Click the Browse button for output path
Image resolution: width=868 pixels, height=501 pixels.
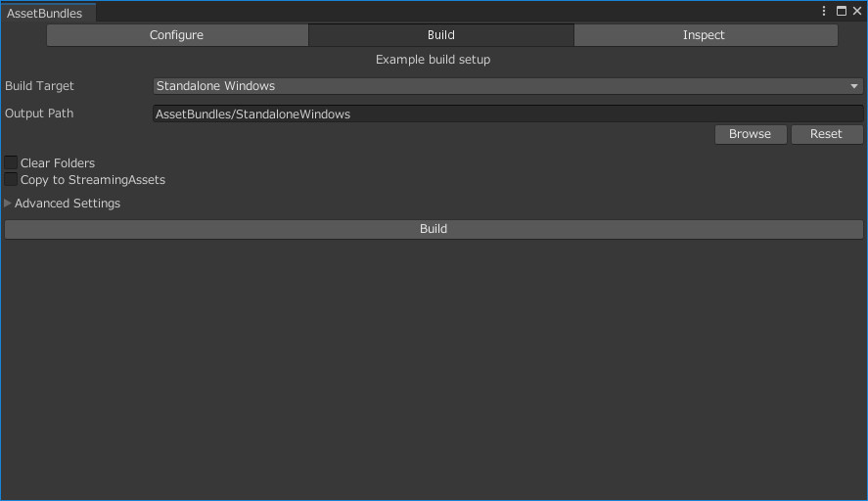[x=751, y=134]
